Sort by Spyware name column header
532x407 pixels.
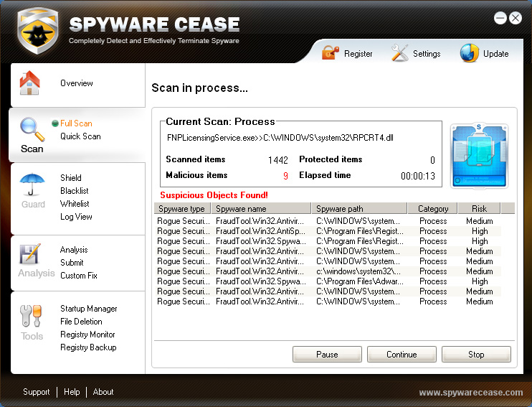[261, 208]
